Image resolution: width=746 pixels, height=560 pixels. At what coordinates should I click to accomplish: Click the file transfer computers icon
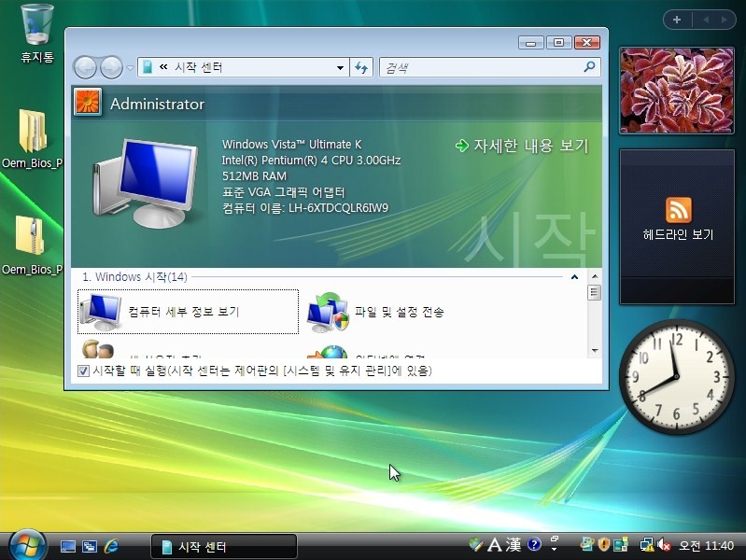[x=328, y=312]
